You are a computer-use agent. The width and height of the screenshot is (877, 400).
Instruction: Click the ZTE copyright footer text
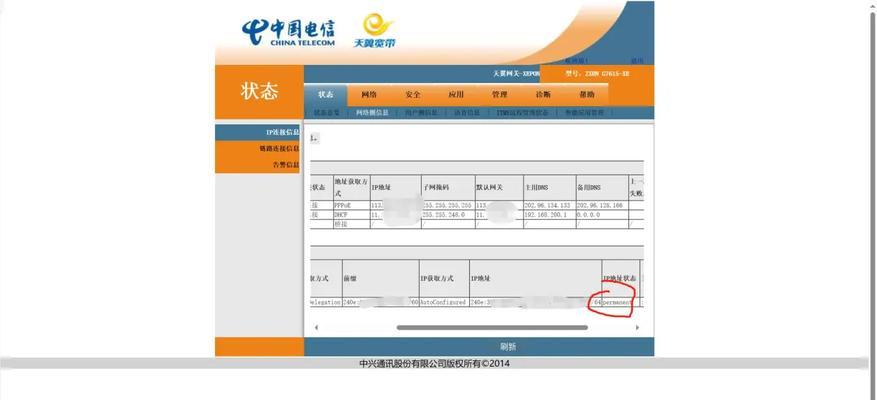(435, 364)
